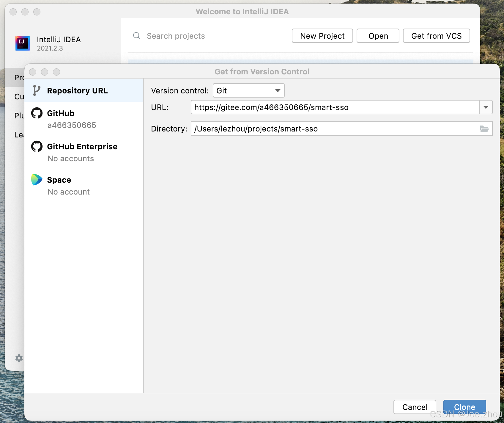Viewport: 504px width, 423px height.
Task: Select the GitHub a466350665 account entry
Action: coord(84,119)
